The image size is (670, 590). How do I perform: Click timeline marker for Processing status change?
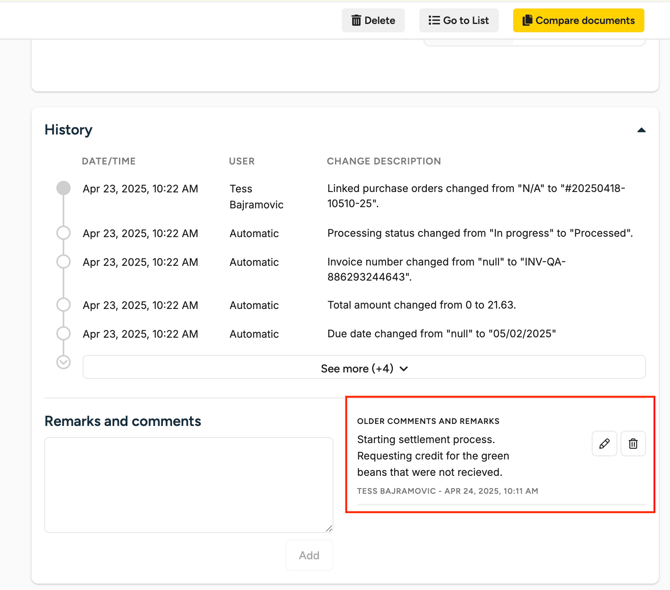point(63,233)
